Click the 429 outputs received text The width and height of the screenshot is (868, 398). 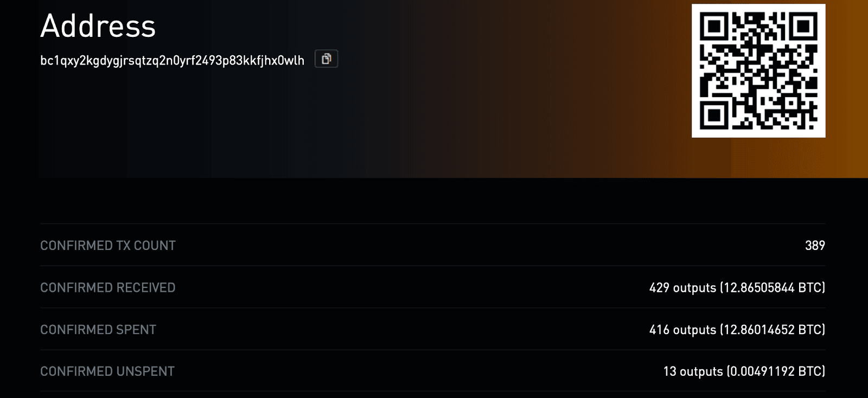coord(682,288)
